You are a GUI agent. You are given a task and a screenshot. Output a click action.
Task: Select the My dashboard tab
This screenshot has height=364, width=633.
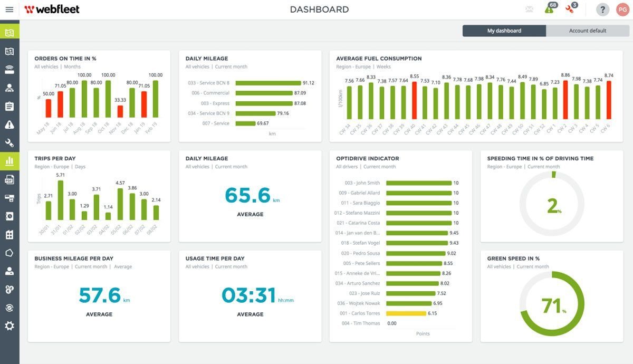(504, 31)
